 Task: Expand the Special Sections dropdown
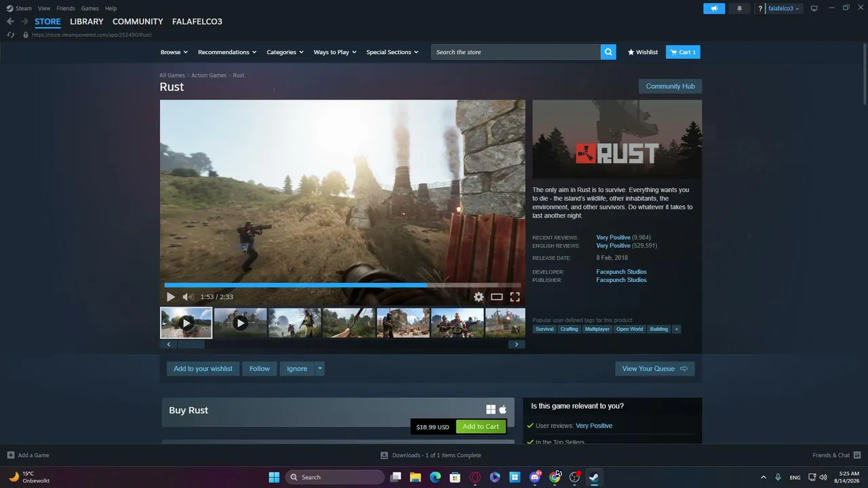pyautogui.click(x=393, y=52)
